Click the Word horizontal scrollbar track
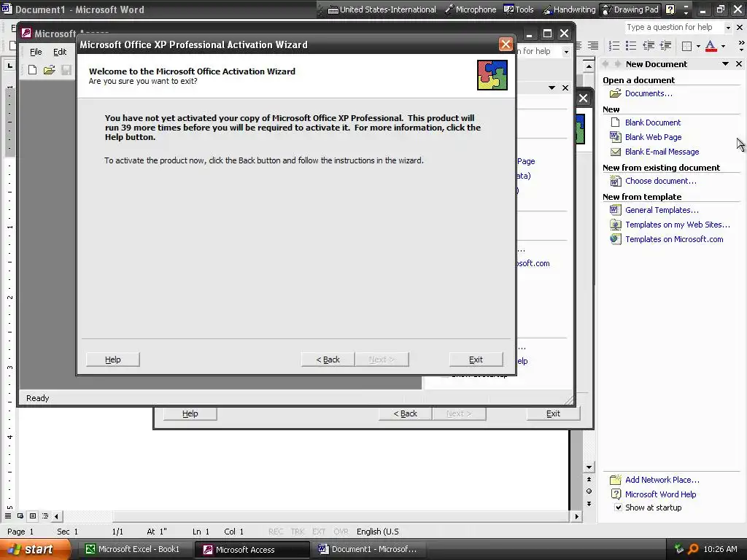747x560 pixels. [316, 516]
